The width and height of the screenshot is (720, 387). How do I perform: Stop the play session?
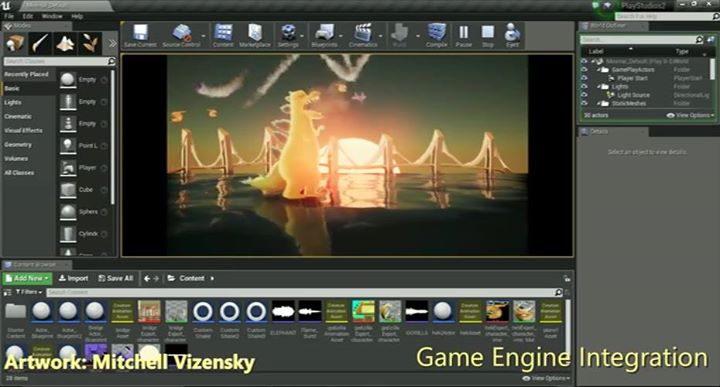coord(488,35)
